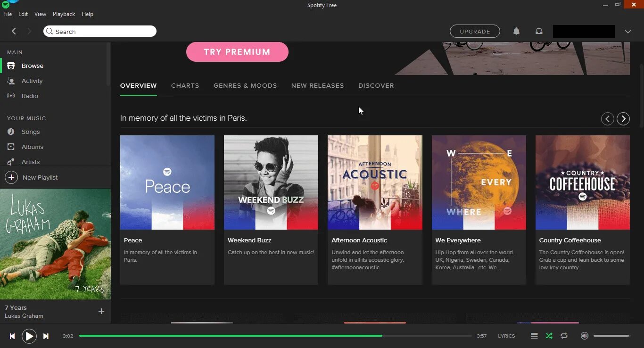
Task: Open the inbox tray icon
Action: 539,31
